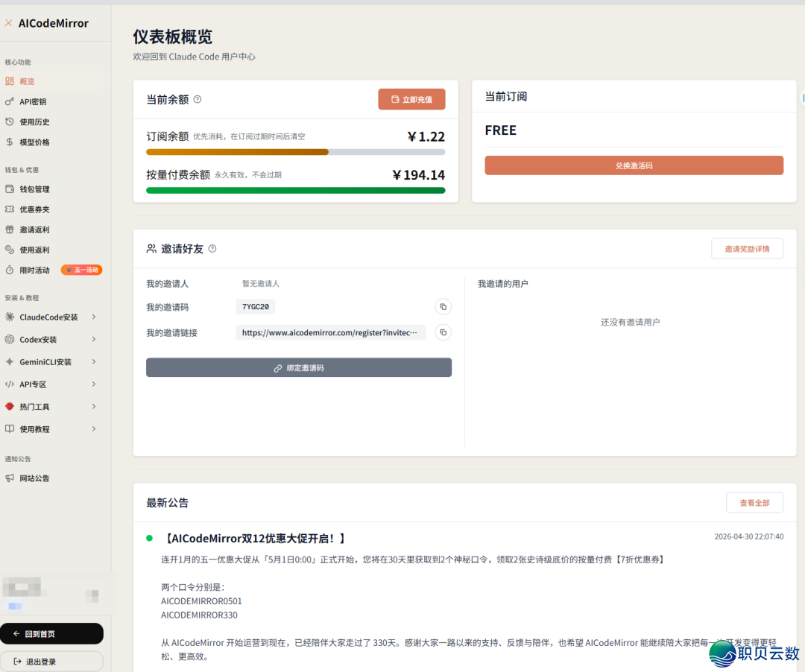805x672 pixels.
Task: Expand 热门工具 chevron
Action: [x=94, y=406]
